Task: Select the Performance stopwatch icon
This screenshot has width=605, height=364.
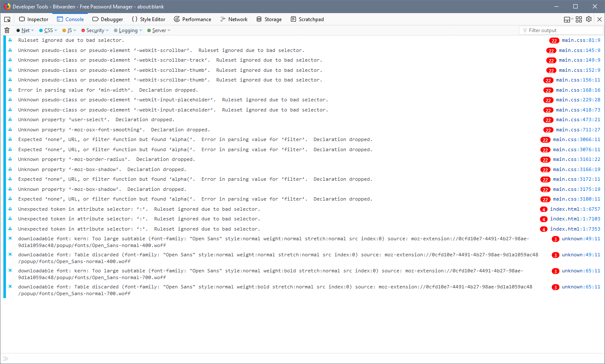Action: click(177, 19)
